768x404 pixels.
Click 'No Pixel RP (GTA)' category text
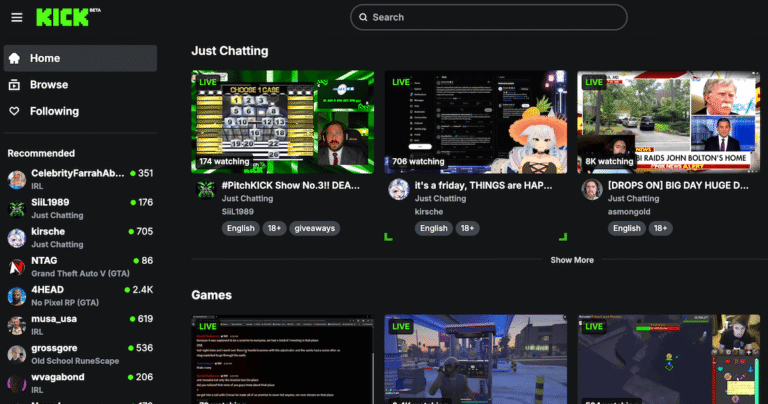65,303
